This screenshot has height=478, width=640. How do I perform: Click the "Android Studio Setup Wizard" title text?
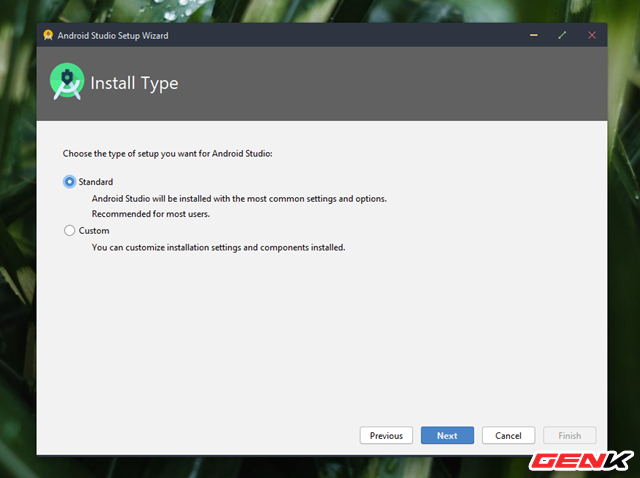click(x=112, y=35)
